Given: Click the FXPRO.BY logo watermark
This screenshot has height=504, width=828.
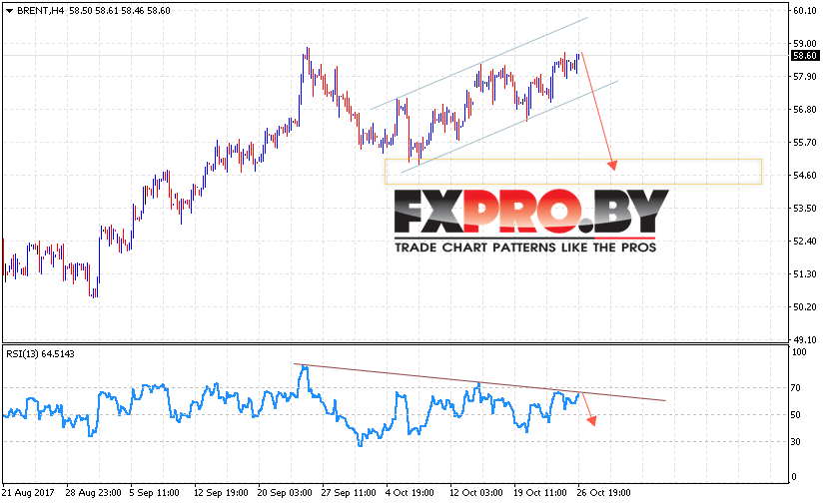Looking at the screenshot, I should point(531,213).
